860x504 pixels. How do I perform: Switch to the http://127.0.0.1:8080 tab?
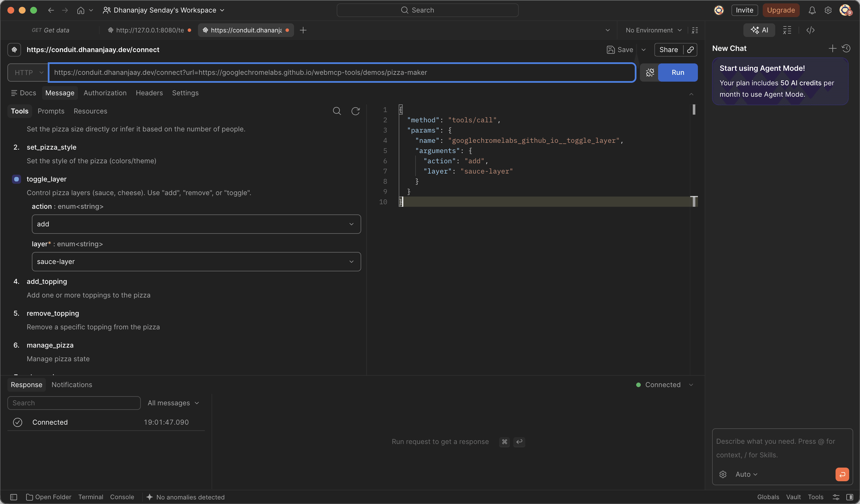[150, 30]
